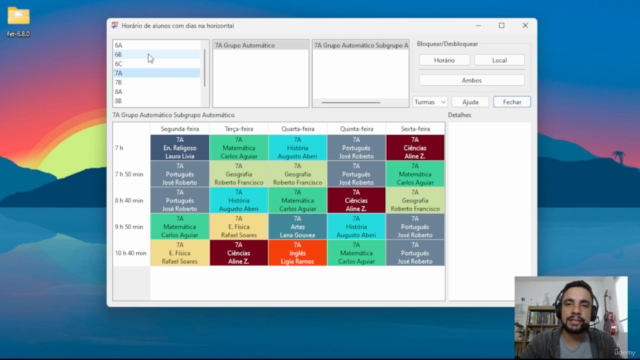Select class 8A in the list
640x360 pixels.
coord(157,92)
